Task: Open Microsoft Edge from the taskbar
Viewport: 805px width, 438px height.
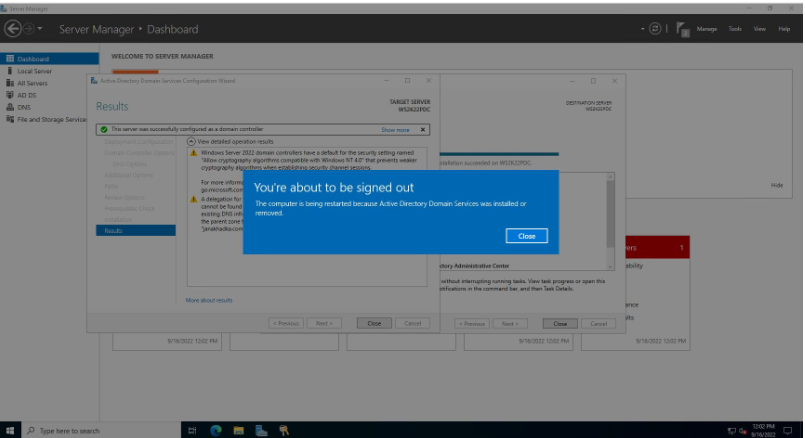Action: coord(215,430)
